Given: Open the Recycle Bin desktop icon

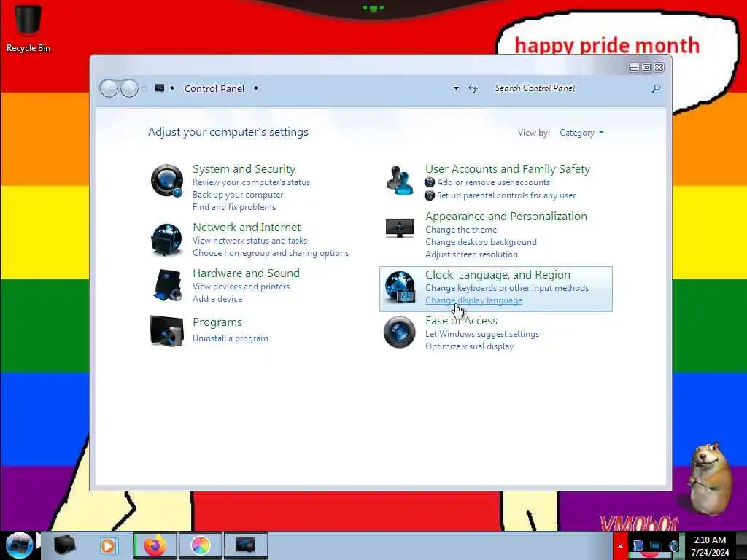Looking at the screenshot, I should click(x=28, y=28).
